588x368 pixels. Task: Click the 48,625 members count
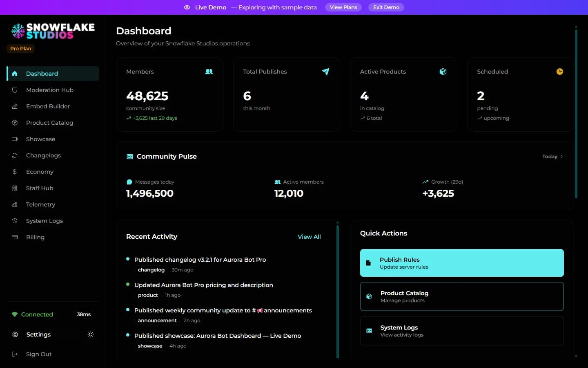[147, 96]
